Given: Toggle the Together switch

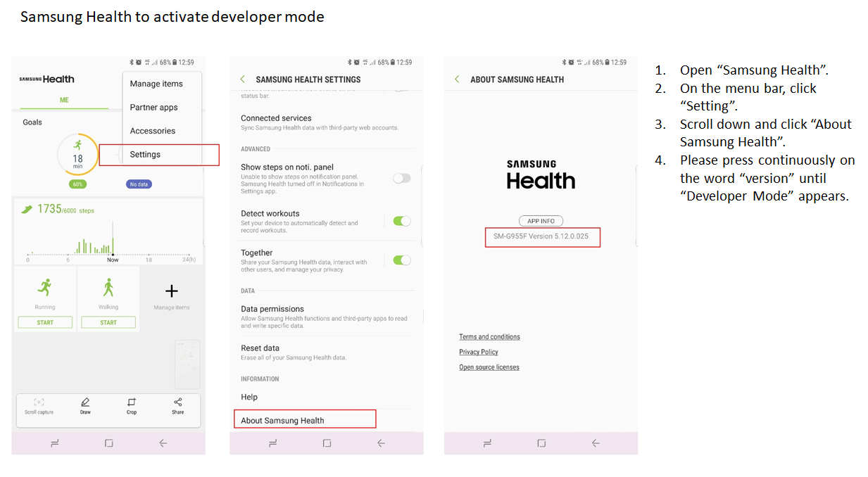Looking at the screenshot, I should pos(402,260).
